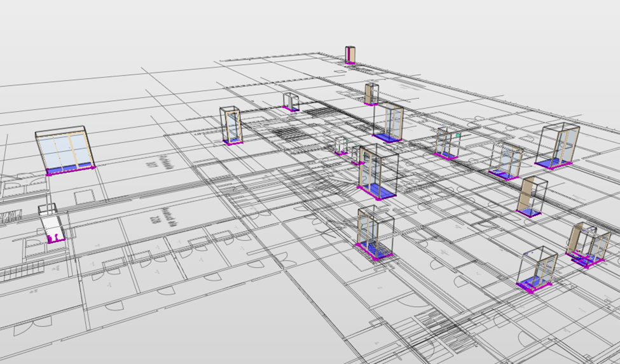Image resolution: width=620 pixels, height=364 pixels.
Task: Select small white door with magenta handles
Action: coord(52,224)
